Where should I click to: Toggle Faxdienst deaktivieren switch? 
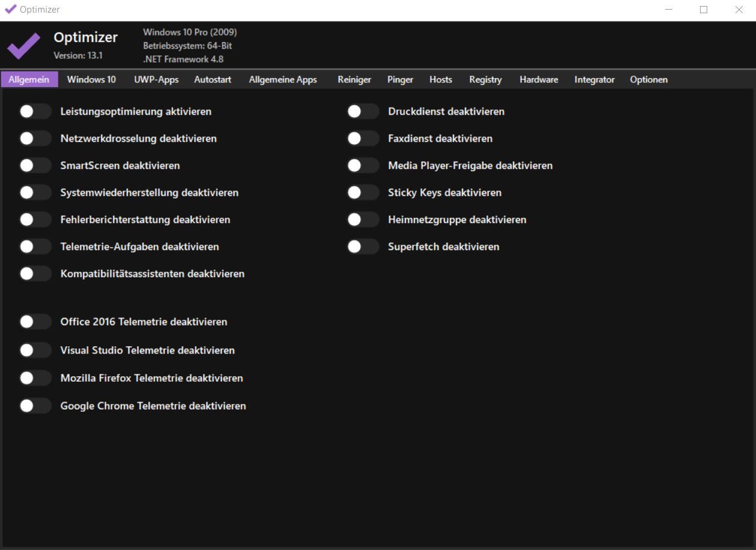[363, 138]
